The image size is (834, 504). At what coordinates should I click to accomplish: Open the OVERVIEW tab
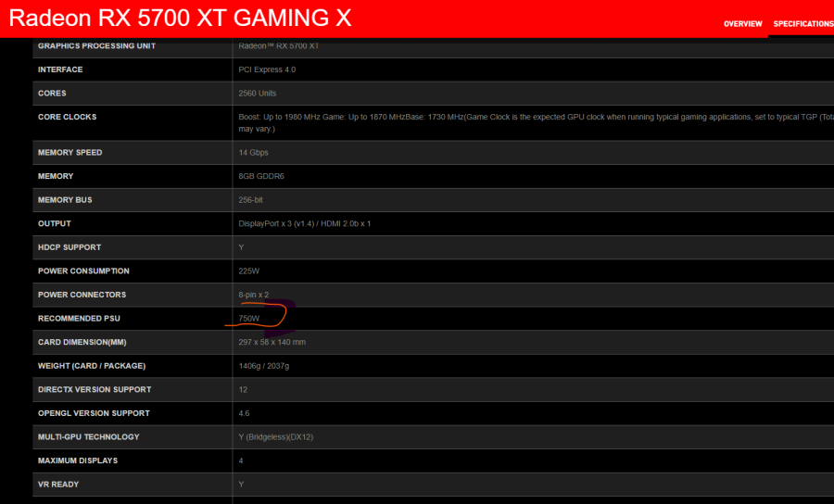click(x=742, y=24)
